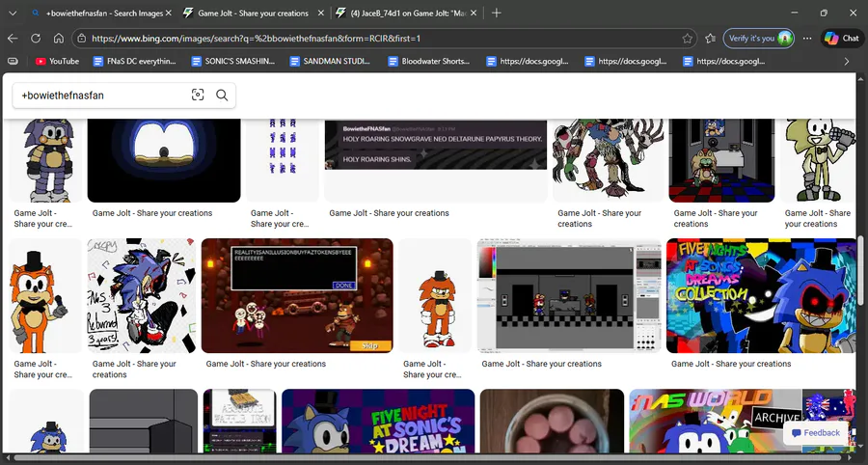Open the red checkered floor room thumbnail
This screenshot has height=465, width=868.
pos(721,160)
